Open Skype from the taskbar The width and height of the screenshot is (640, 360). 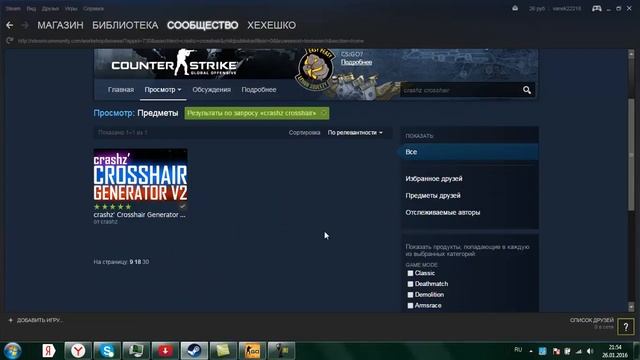point(107,351)
